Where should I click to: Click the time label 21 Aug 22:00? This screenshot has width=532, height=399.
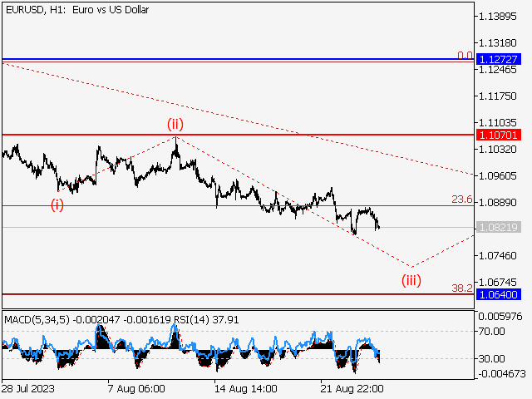click(352, 388)
